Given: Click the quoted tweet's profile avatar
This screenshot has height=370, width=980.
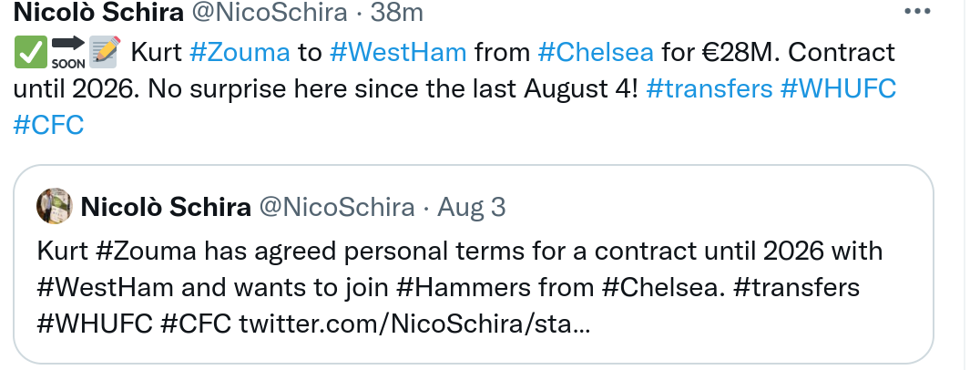Looking at the screenshot, I should 54,207.
